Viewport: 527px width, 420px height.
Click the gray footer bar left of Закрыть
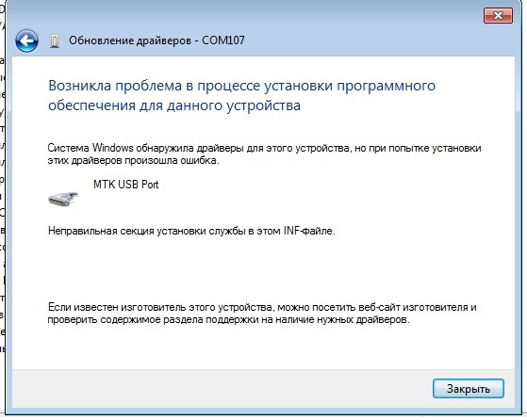(222, 389)
